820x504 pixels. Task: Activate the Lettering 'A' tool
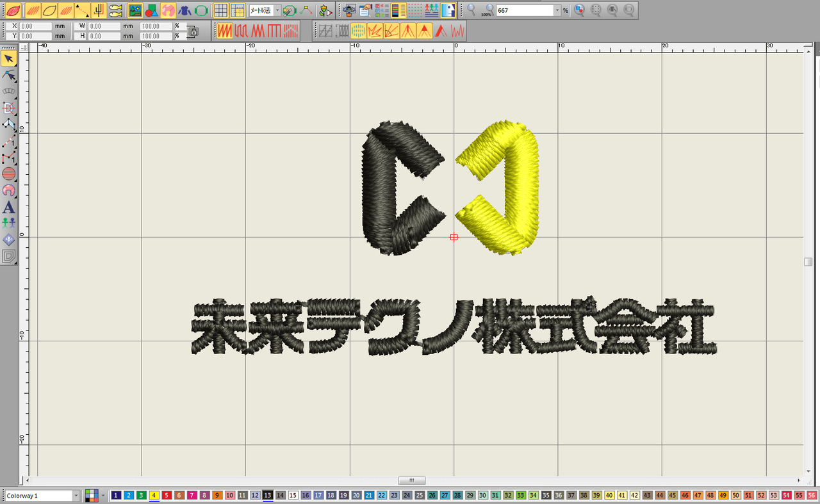(9, 207)
